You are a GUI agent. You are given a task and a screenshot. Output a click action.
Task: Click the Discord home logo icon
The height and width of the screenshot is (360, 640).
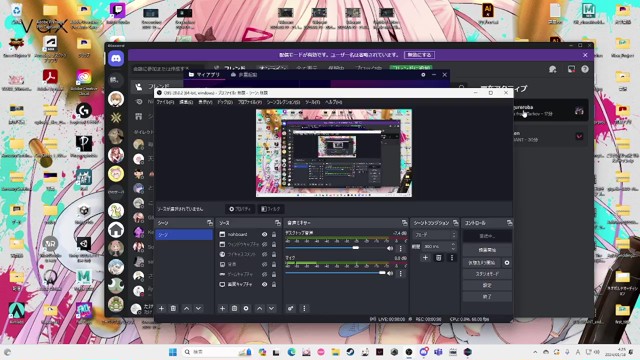click(x=116, y=59)
